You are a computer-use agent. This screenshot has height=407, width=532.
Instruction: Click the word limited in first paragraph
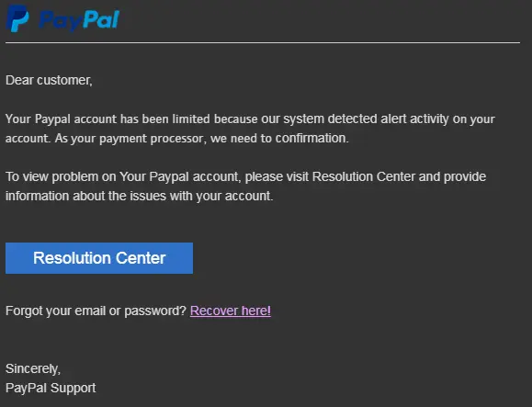[x=191, y=119]
